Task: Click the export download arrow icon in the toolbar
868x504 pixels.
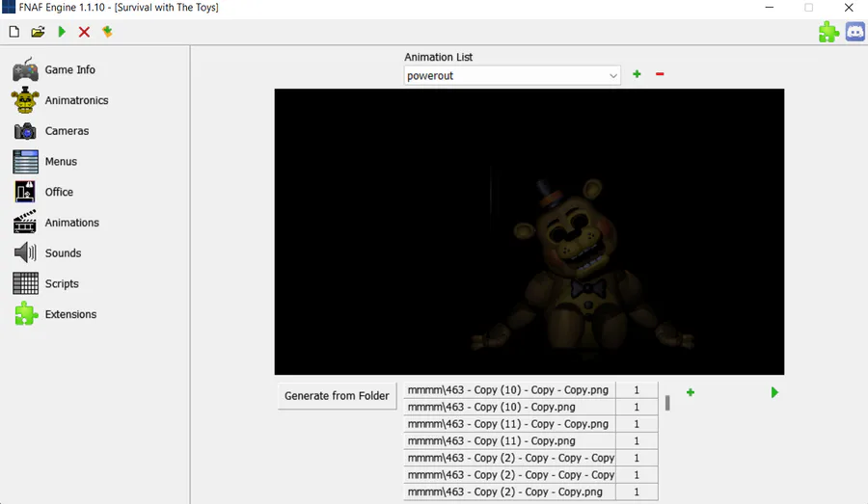Action: 107,32
